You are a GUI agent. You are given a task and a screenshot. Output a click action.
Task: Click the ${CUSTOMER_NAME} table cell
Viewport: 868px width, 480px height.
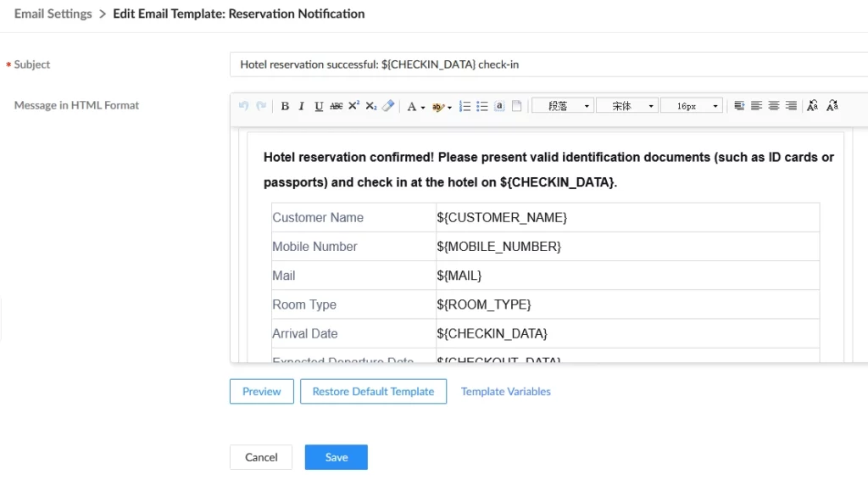coord(627,218)
